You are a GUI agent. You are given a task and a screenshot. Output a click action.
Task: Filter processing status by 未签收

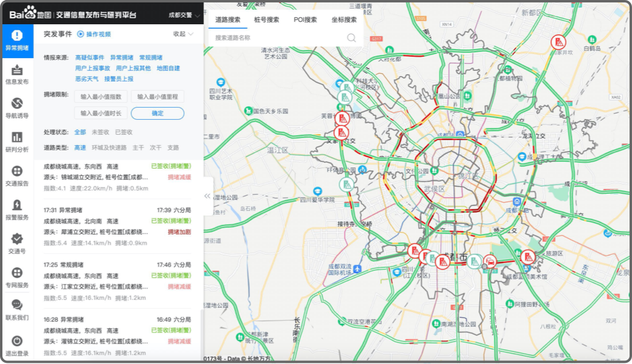click(100, 132)
